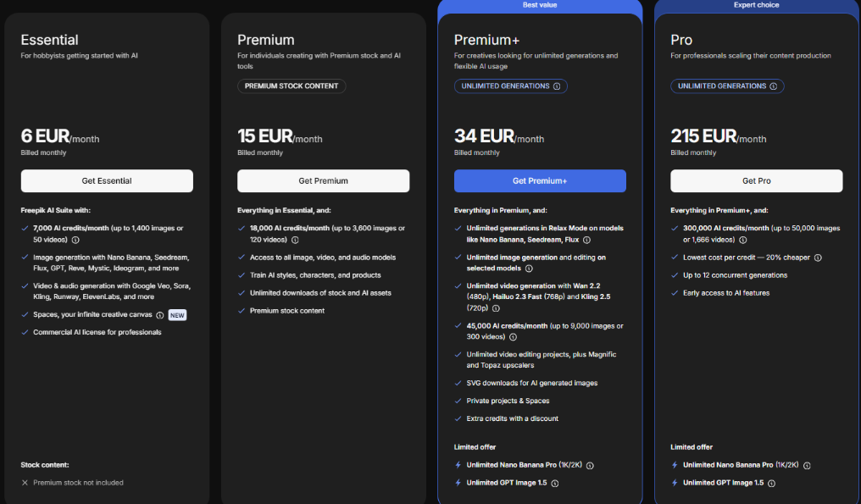Open info icon for 7,000 AI credits
The width and height of the screenshot is (861, 504).
click(x=76, y=240)
